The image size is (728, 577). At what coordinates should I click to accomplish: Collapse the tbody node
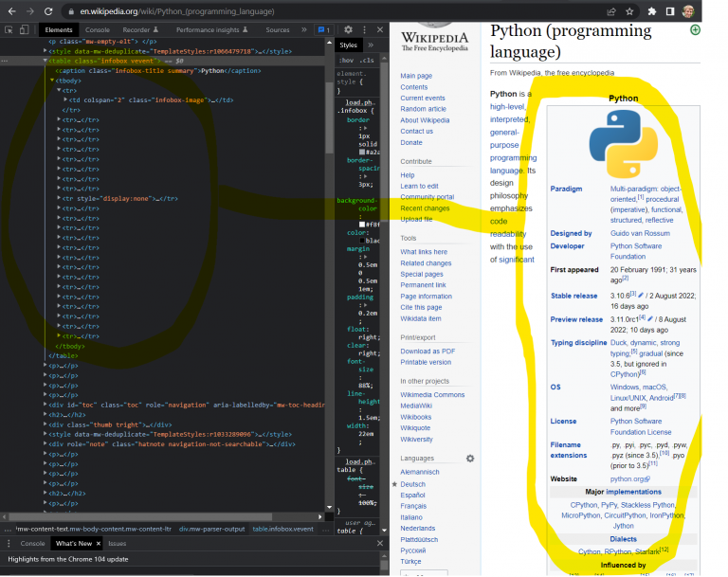coord(52,81)
